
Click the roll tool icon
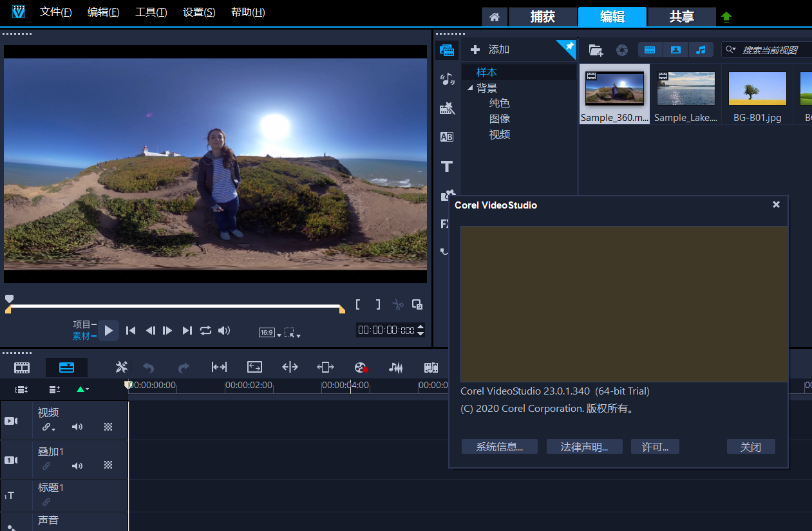pyautogui.click(x=290, y=367)
